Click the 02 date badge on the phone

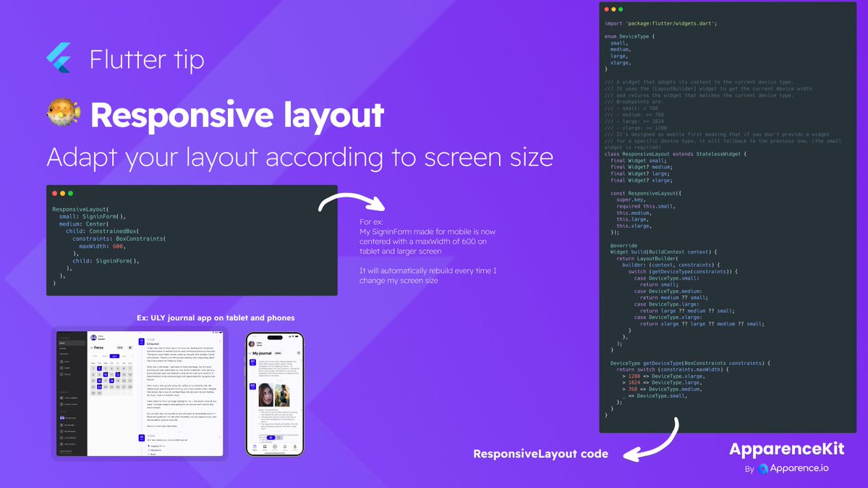point(252,386)
